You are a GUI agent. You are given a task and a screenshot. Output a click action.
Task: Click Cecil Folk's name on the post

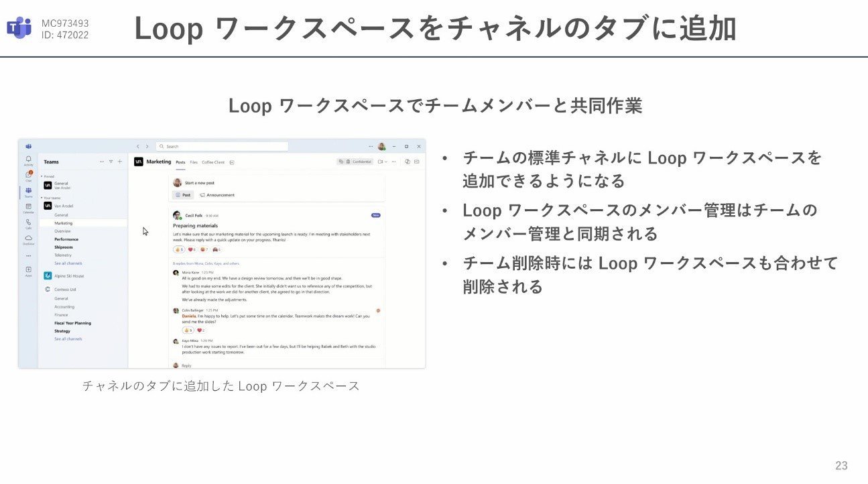pyautogui.click(x=194, y=216)
